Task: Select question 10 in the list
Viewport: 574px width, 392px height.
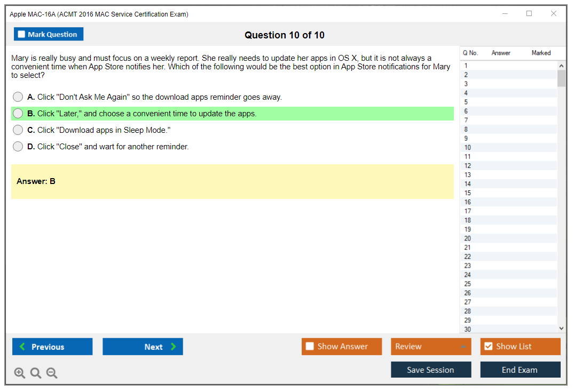Action: [468, 148]
